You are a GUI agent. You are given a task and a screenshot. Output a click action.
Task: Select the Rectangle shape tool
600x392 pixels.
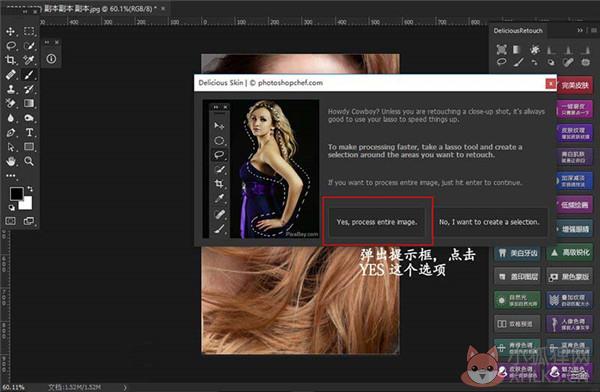(x=29, y=147)
